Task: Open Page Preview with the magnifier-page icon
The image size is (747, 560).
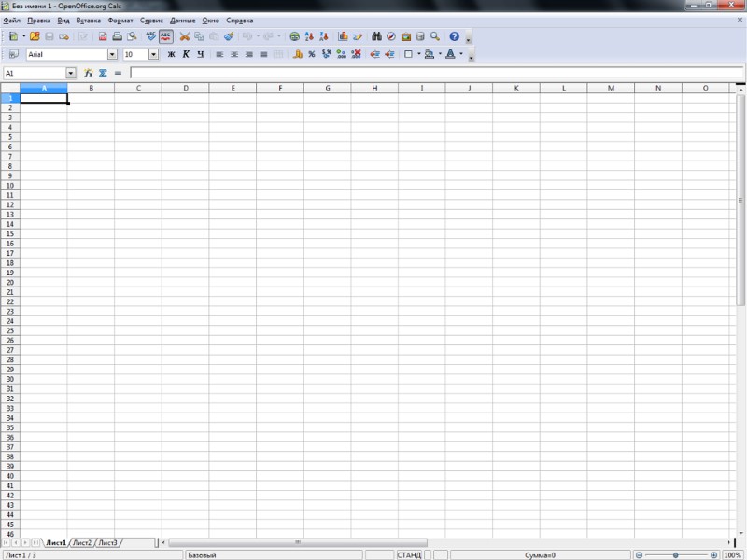Action: pyautogui.click(x=132, y=36)
